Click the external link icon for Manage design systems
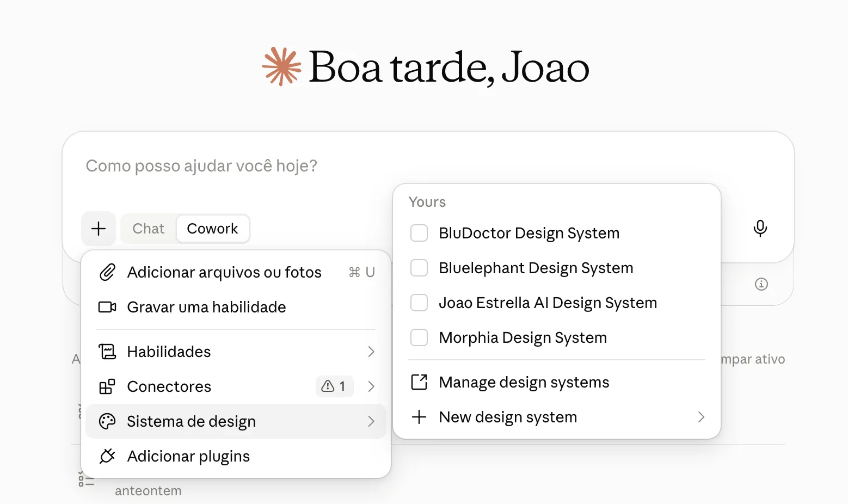848x504 pixels. tap(419, 382)
